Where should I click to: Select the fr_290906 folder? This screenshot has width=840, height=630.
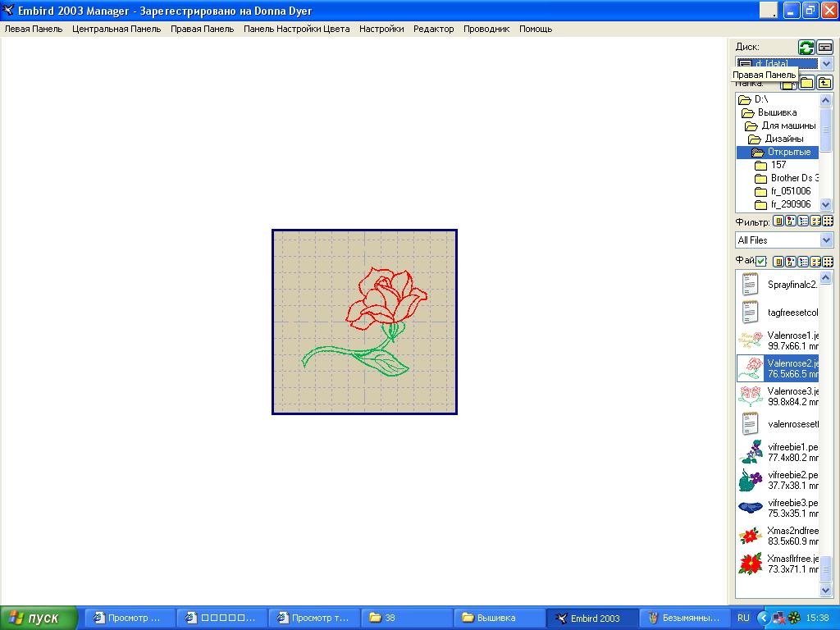coord(783,204)
